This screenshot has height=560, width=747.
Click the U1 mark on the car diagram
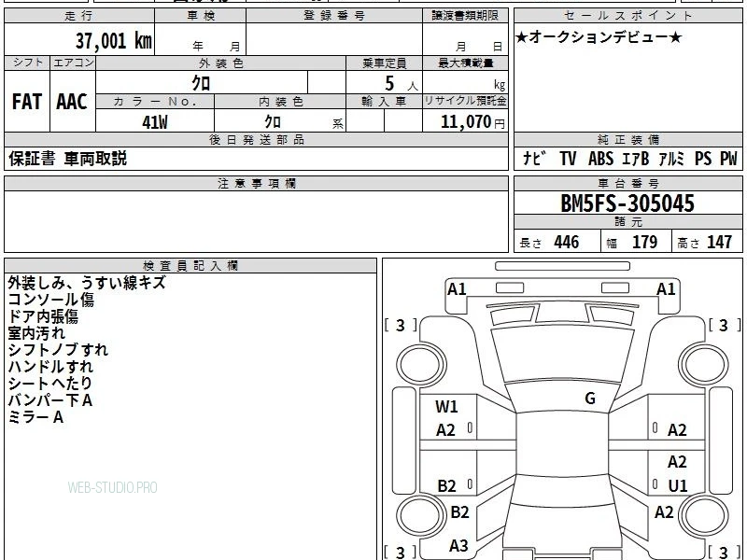pos(678,485)
